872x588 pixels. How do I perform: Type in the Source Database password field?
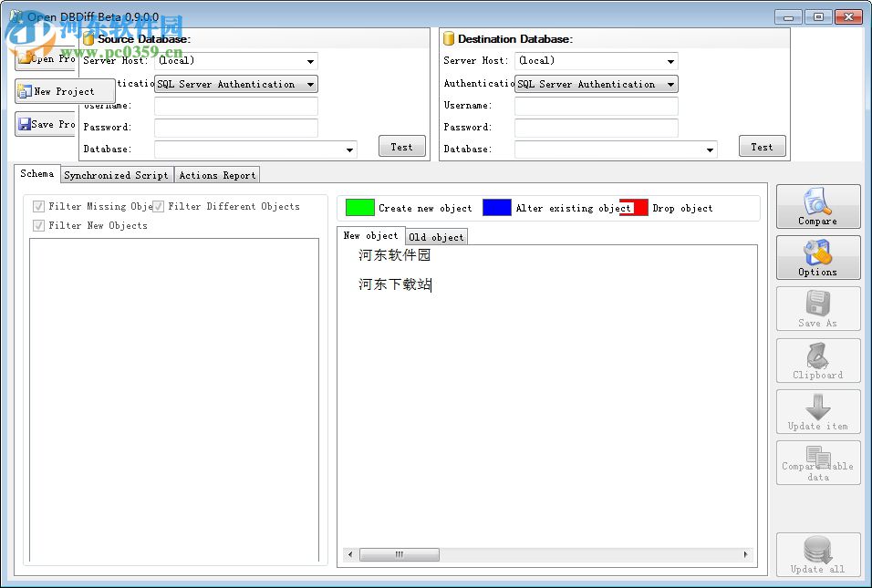(235, 127)
